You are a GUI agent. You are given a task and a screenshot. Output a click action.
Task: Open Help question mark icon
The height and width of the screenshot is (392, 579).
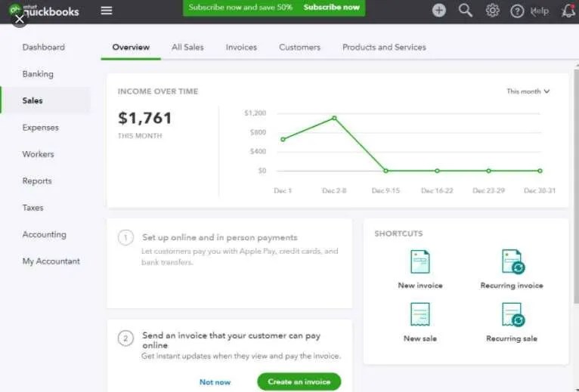coord(517,11)
